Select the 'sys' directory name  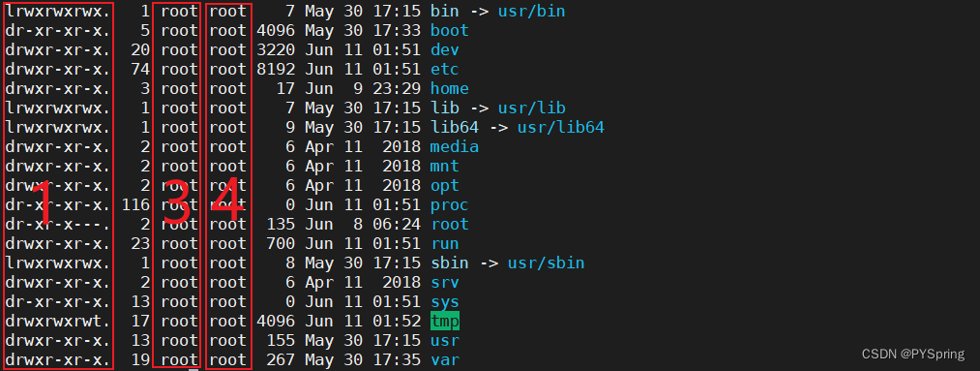[444, 302]
